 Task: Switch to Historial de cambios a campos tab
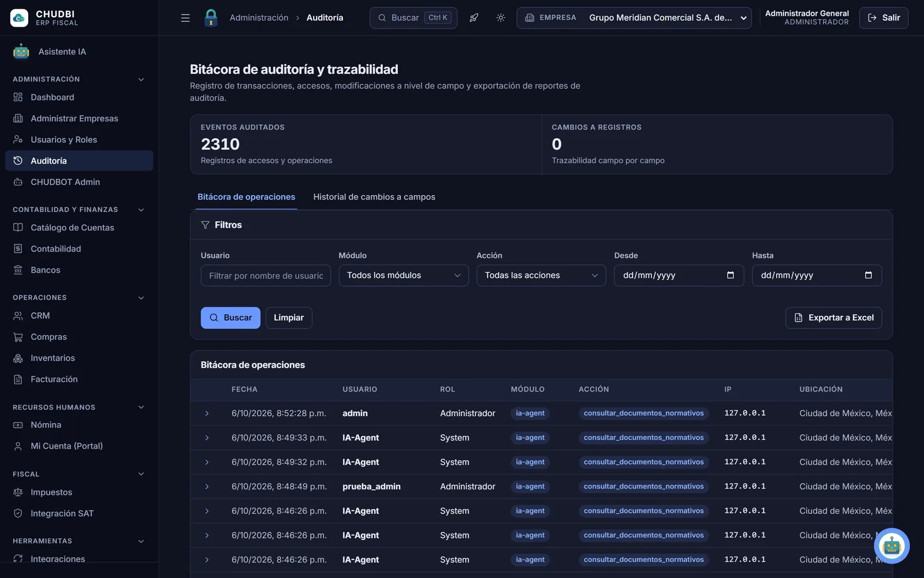click(x=374, y=197)
